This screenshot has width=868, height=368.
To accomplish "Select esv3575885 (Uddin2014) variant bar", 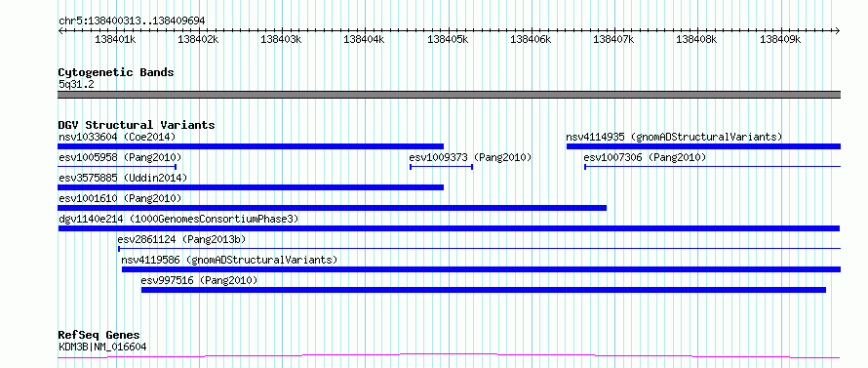I will (251, 187).
